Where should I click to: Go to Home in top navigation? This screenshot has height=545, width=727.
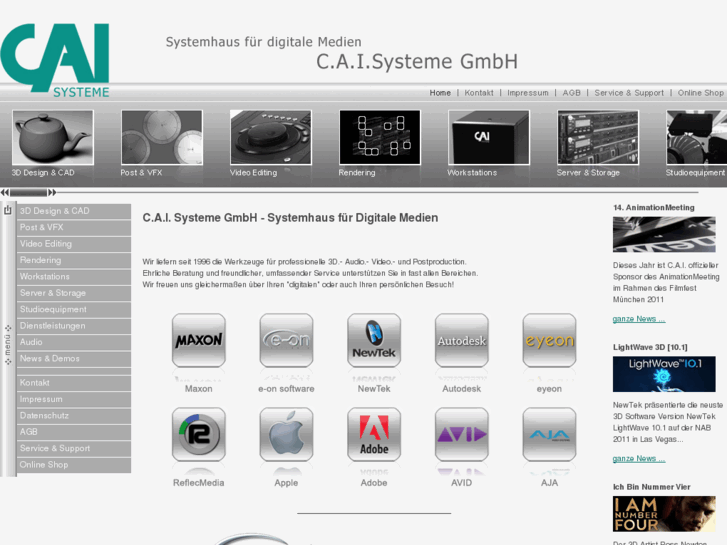(x=440, y=93)
